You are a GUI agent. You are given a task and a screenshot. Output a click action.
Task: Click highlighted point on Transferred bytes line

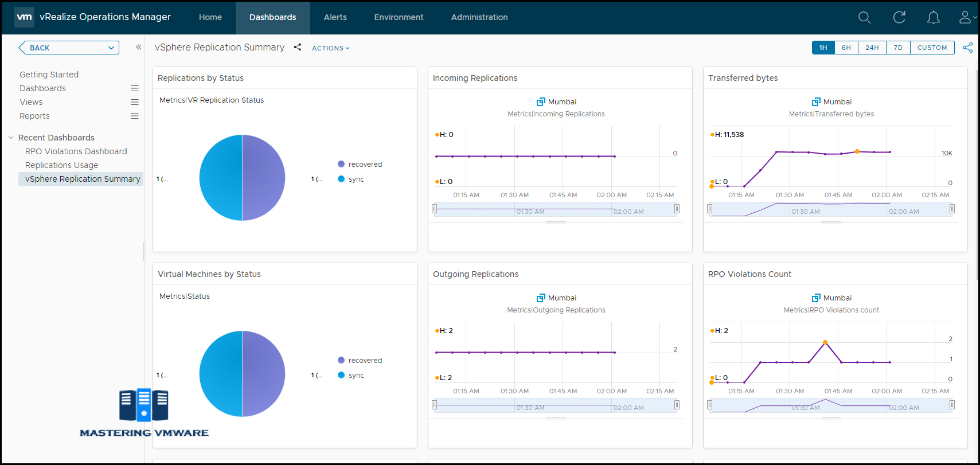[x=857, y=151]
